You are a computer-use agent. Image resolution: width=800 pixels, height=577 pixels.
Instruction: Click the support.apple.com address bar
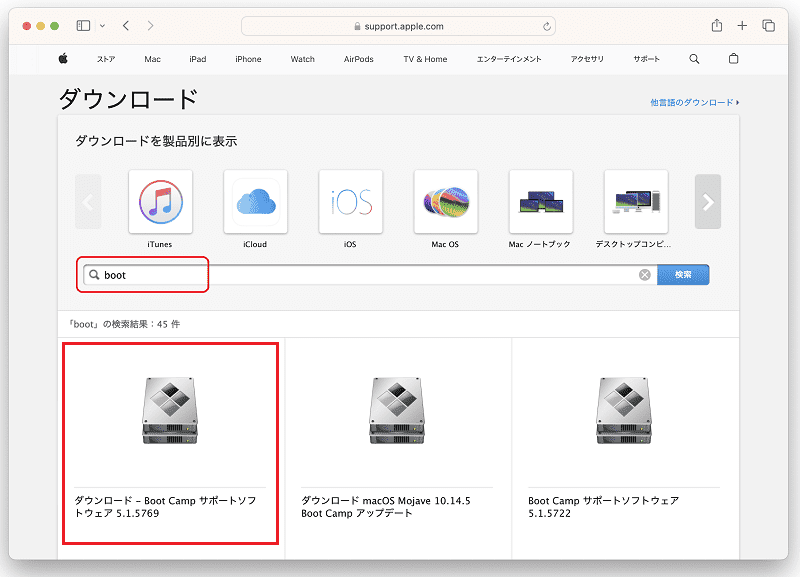point(398,26)
